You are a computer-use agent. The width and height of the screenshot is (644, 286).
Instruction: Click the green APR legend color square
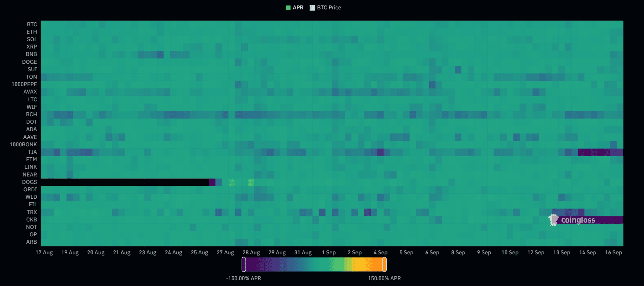tap(288, 7)
